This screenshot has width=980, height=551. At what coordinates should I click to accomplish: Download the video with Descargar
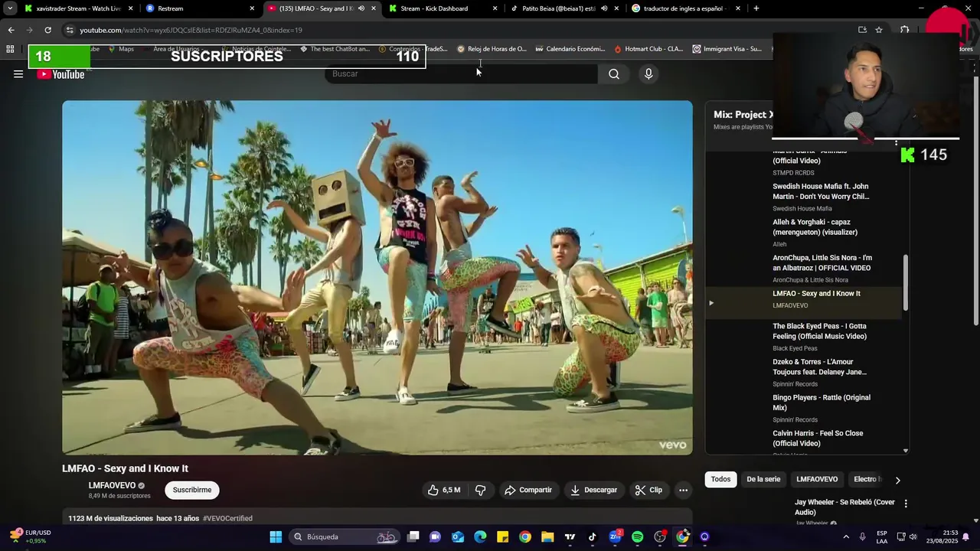(x=593, y=490)
